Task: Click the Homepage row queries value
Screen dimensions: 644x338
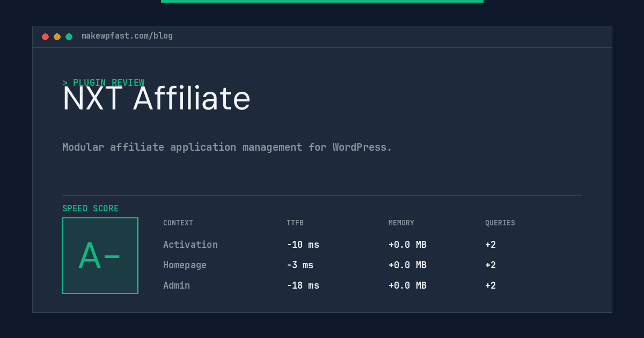Action: point(491,265)
